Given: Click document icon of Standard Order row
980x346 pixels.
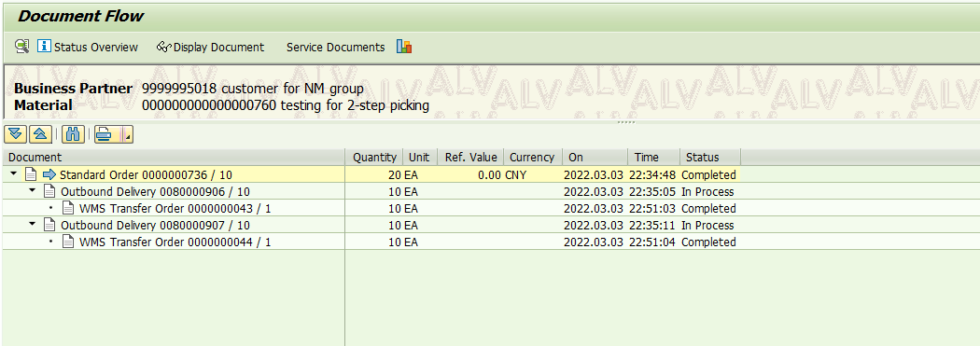Looking at the screenshot, I should tap(31, 175).
